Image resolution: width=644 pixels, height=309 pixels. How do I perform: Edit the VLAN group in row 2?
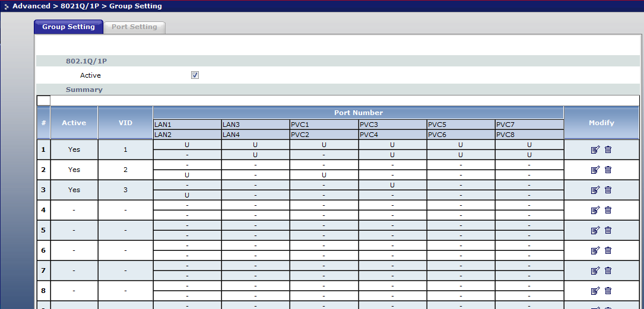click(x=595, y=170)
